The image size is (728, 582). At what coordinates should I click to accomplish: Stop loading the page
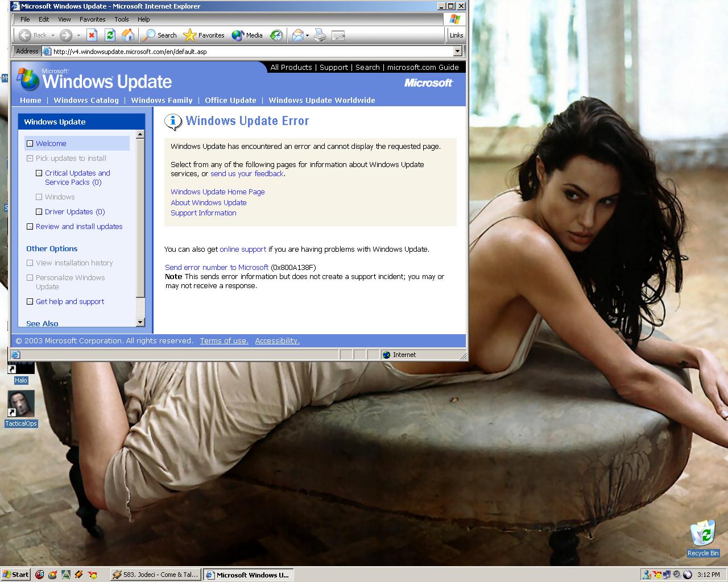pyautogui.click(x=92, y=35)
